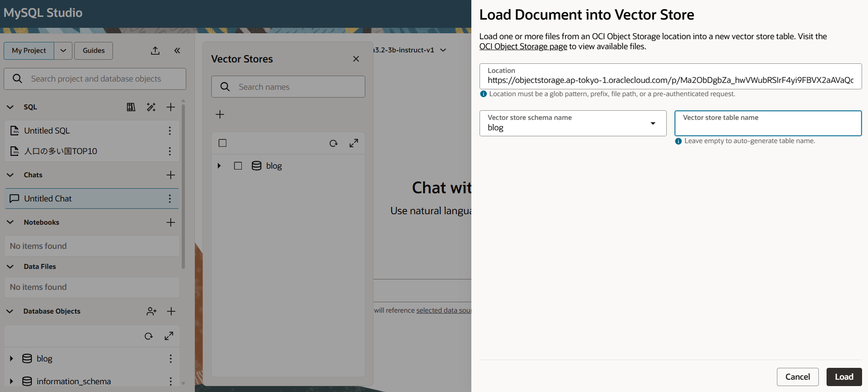Click the add user icon in Database Objects
The width and height of the screenshot is (868, 392).
(152, 311)
